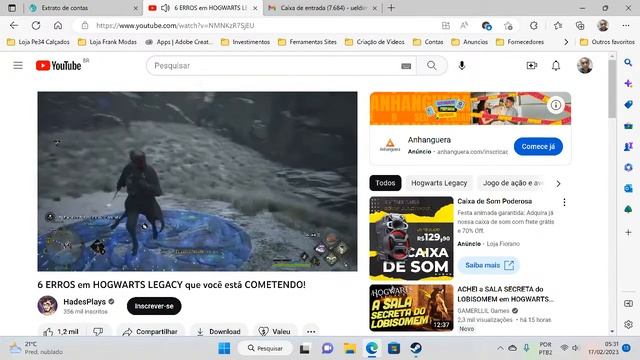The width and height of the screenshot is (640, 360).
Task: Go to YouTube home via logo
Action: (59, 65)
